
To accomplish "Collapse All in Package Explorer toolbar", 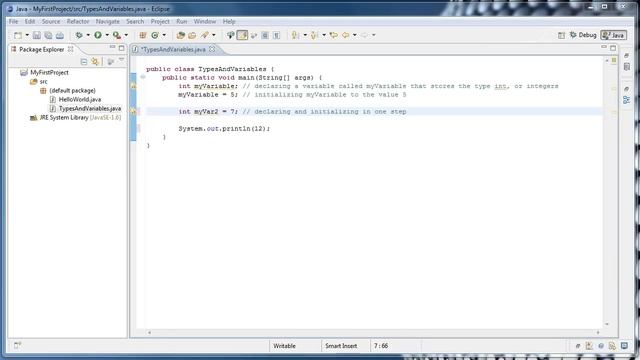I will [x=84, y=62].
